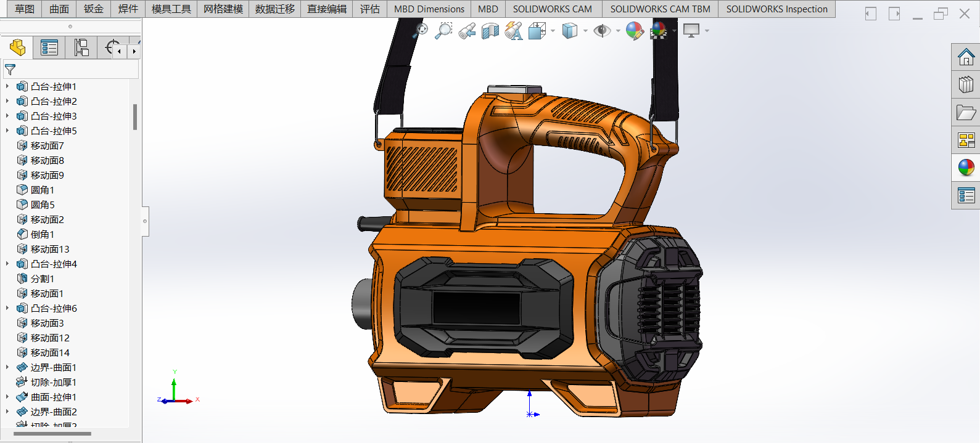Switch to the 钣金 ribbon tab

coord(94,9)
